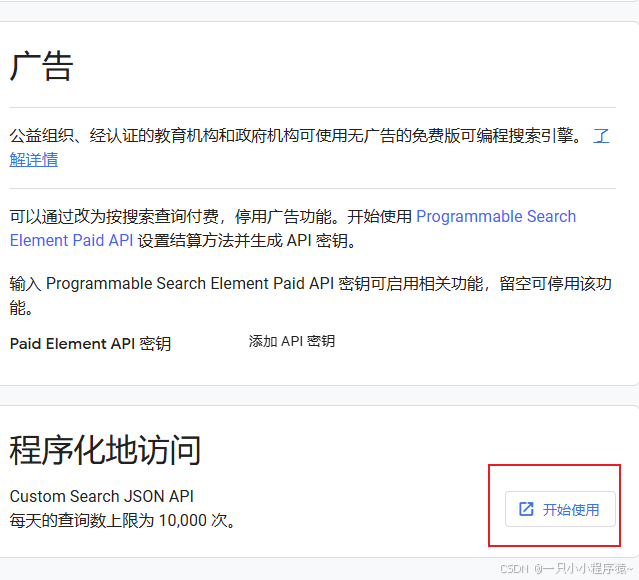Click the paragraph starting 公益组织、经认证的教育机构
639x580 pixels.
coord(310,148)
